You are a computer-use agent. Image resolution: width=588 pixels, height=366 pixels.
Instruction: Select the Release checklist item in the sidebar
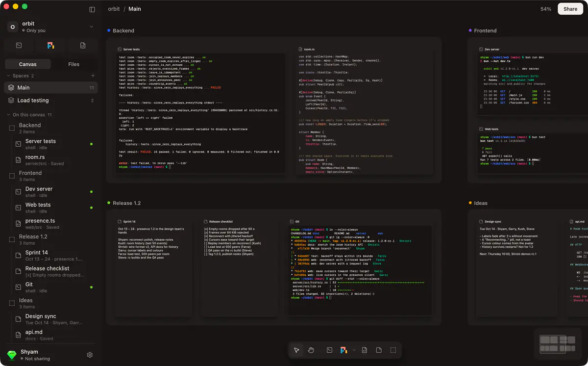click(x=54, y=271)
